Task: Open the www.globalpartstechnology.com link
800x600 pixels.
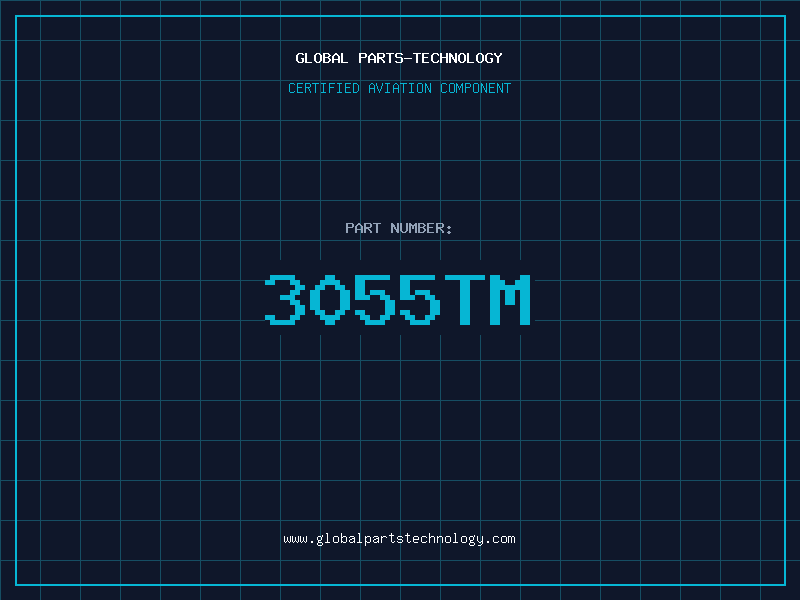Action: tap(399, 539)
